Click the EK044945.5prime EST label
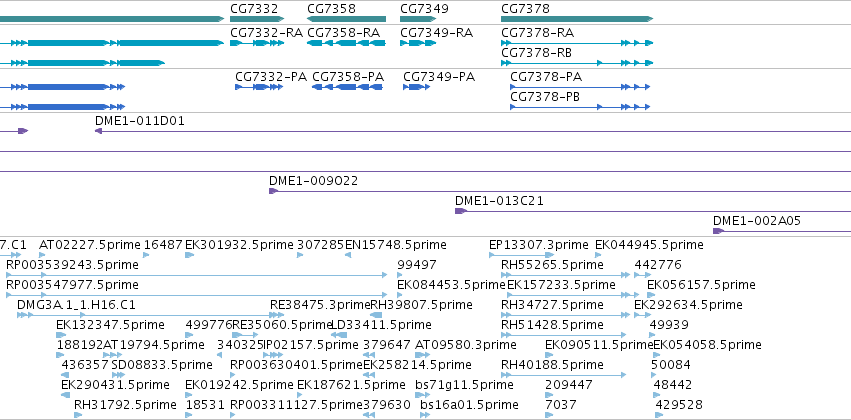This screenshot has height=420, width=851. click(649, 245)
